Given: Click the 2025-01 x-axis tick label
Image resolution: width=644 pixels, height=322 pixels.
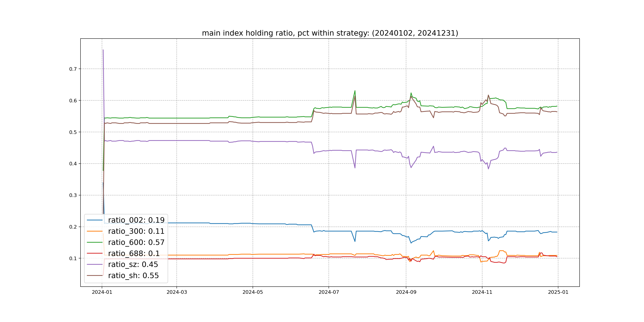Looking at the screenshot, I should (x=558, y=292).
